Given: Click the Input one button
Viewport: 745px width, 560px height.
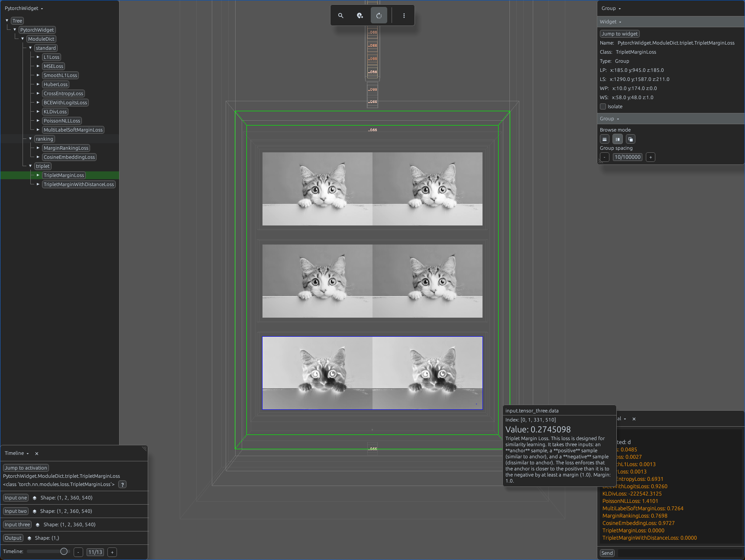Looking at the screenshot, I should point(16,498).
